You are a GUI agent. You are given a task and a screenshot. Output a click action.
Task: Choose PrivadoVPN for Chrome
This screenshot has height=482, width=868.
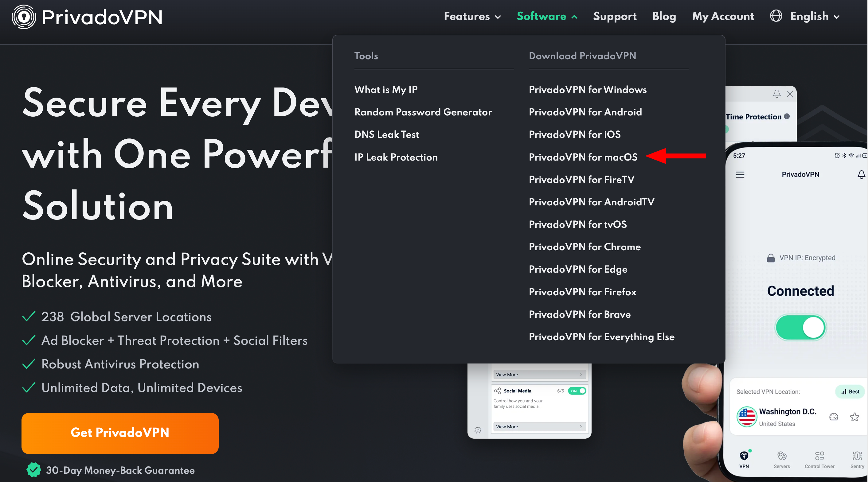tap(585, 247)
